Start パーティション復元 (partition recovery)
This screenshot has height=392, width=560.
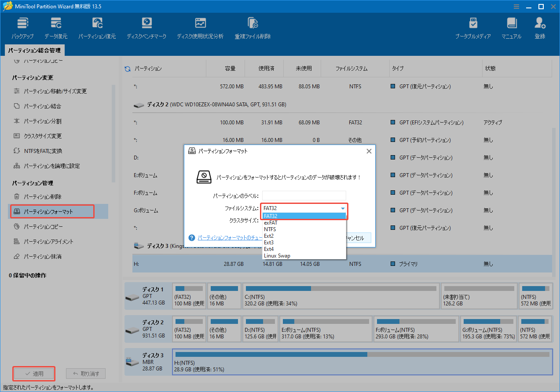[97, 27]
